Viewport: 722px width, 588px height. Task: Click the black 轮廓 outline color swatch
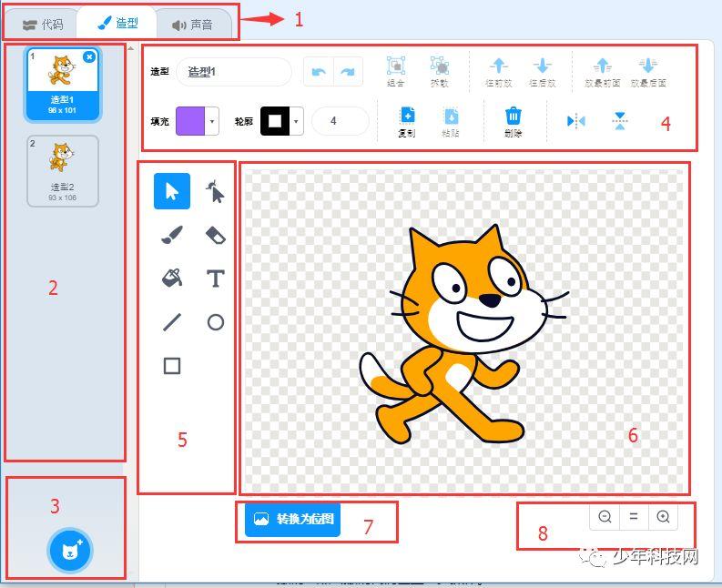(275, 121)
